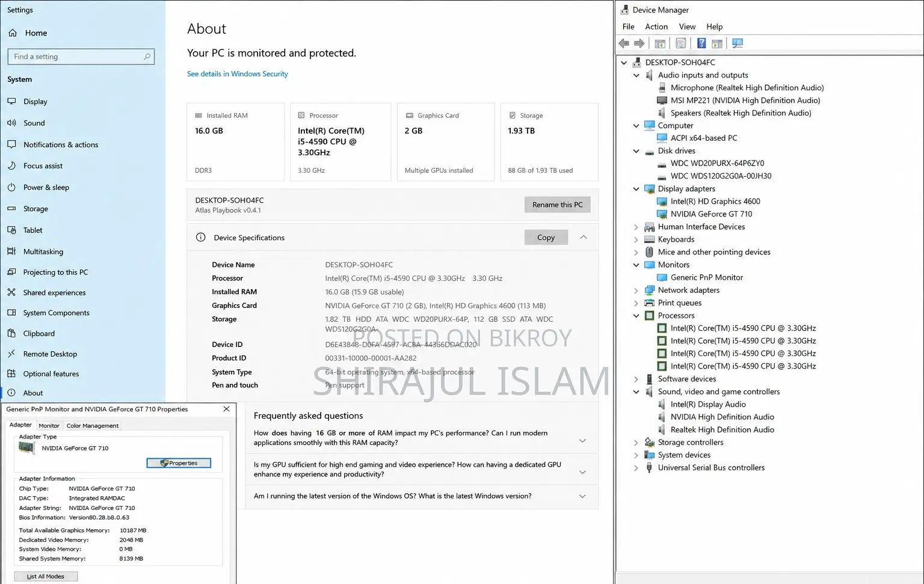Click the Home icon in Settings sidebar
924x584 pixels.
(x=13, y=33)
